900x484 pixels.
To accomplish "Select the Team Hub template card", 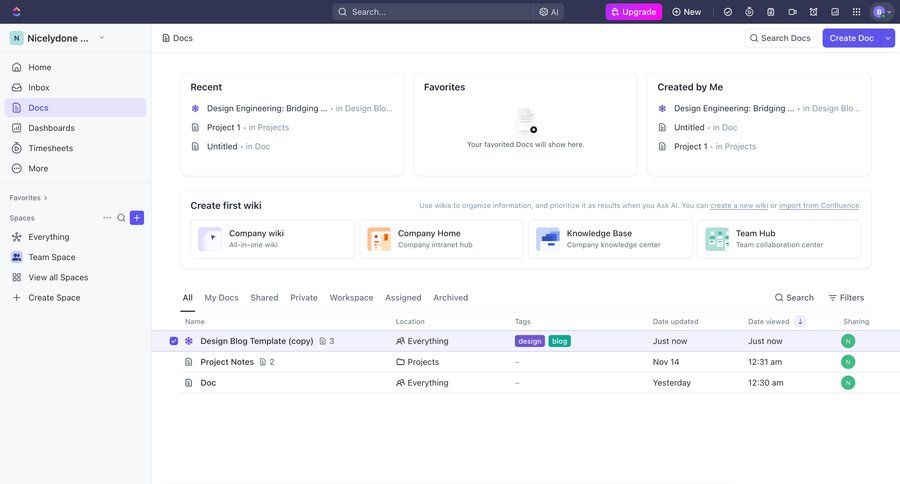I will pos(779,239).
